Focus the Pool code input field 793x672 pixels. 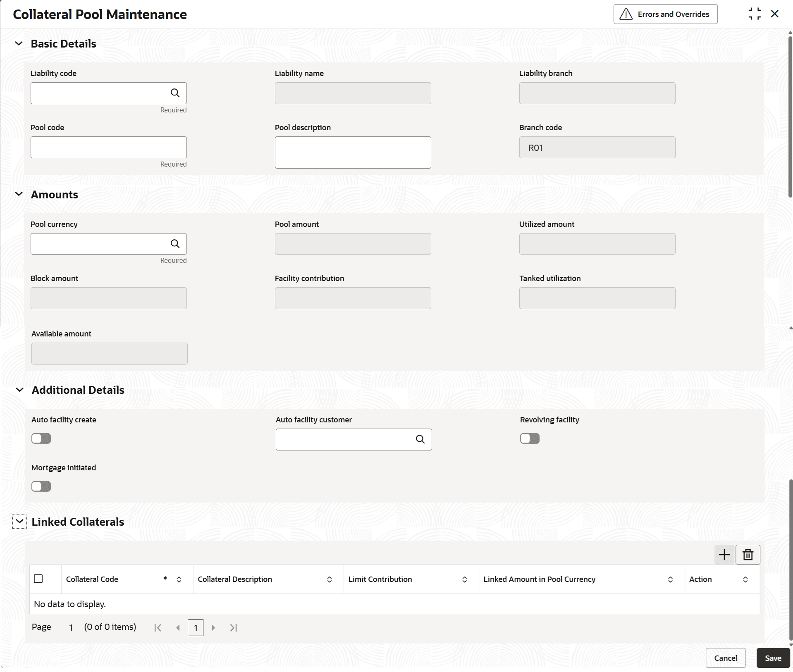point(109,147)
